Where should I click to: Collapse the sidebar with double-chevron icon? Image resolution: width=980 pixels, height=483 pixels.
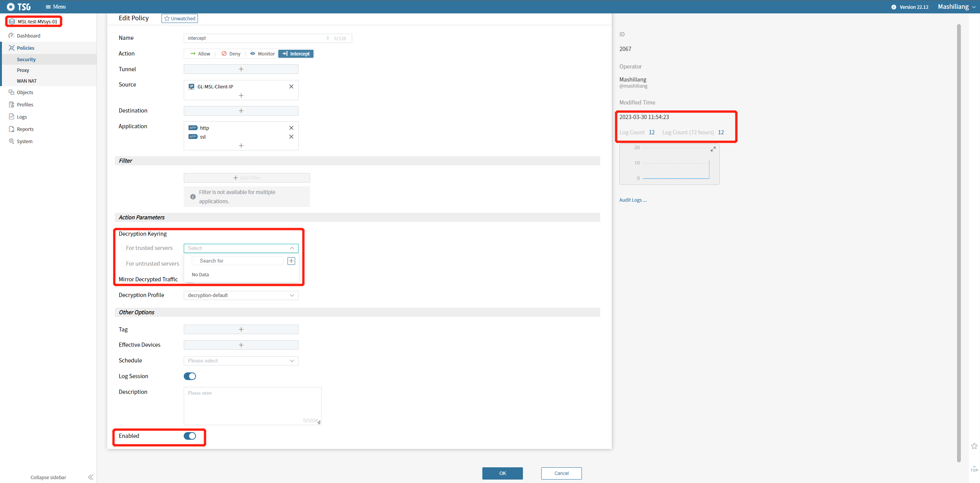[x=91, y=477]
